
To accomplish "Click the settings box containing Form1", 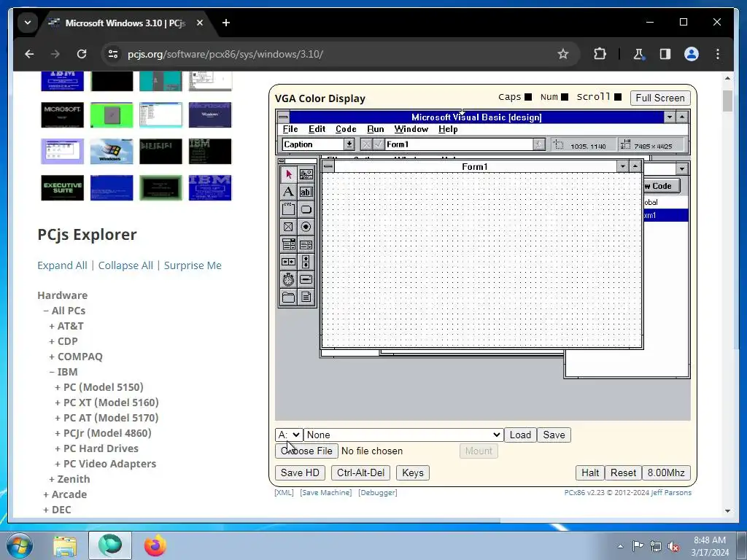I will [x=459, y=144].
